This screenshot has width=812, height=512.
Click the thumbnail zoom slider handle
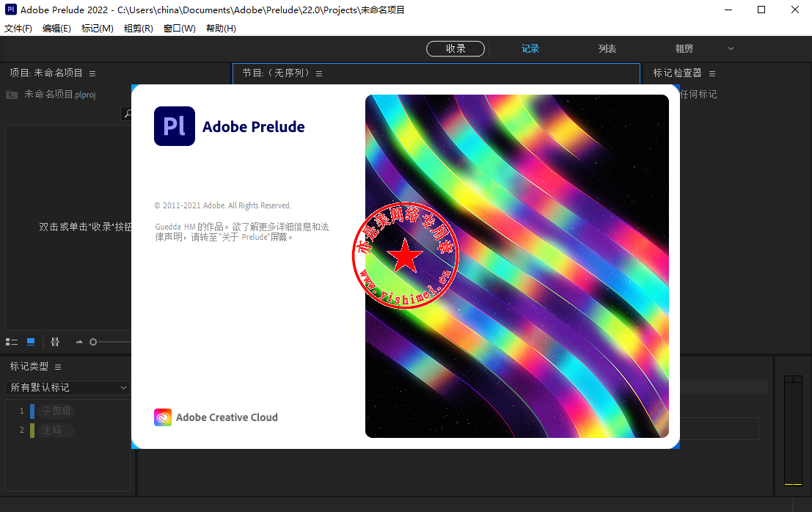[x=93, y=343]
